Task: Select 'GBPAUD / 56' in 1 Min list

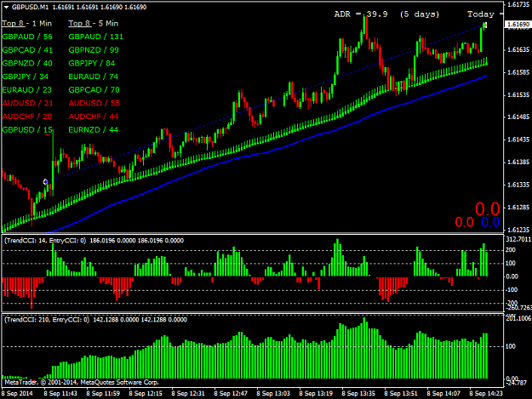Action: point(27,37)
